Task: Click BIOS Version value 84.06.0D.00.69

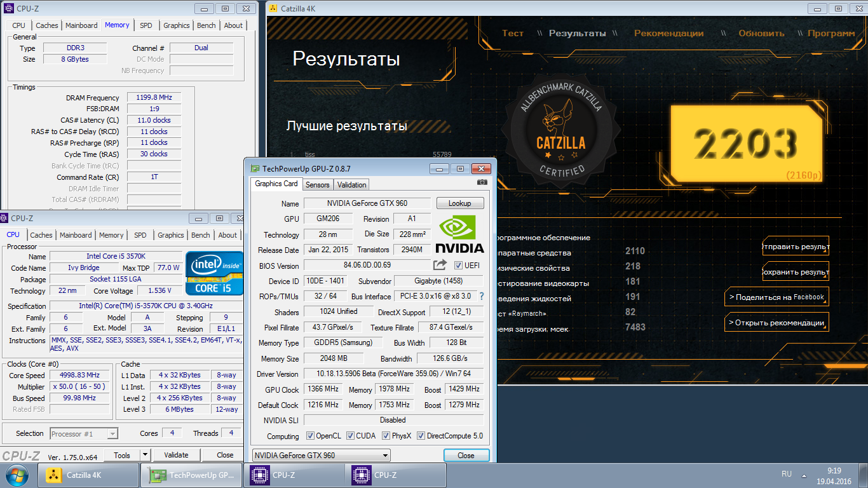Action: pos(367,265)
